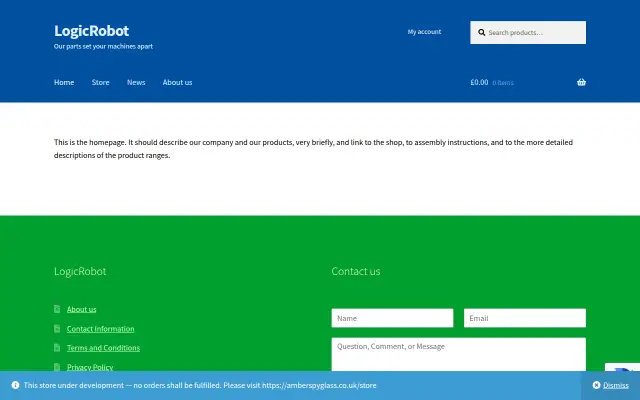Click page icon beside Contact Information
This screenshot has width=640, height=400.
(57, 329)
